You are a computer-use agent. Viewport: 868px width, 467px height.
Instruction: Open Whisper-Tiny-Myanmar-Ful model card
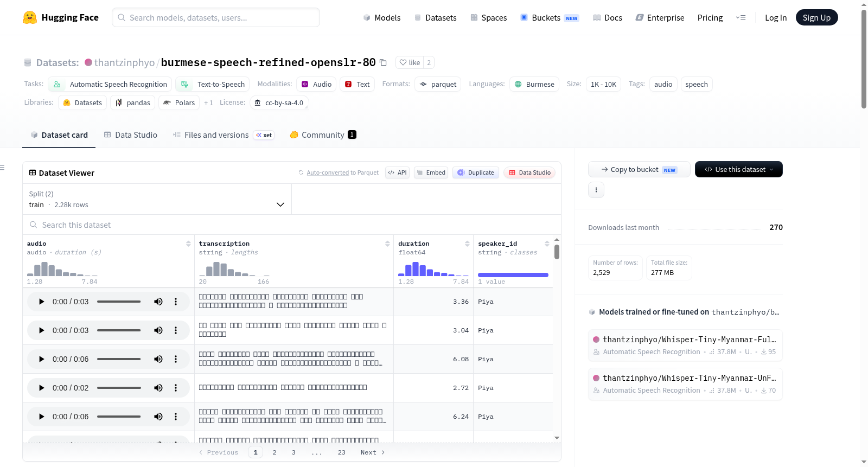tap(685, 345)
